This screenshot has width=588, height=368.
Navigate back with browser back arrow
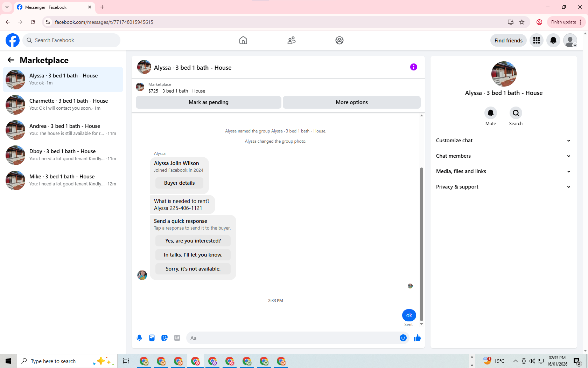(8, 22)
